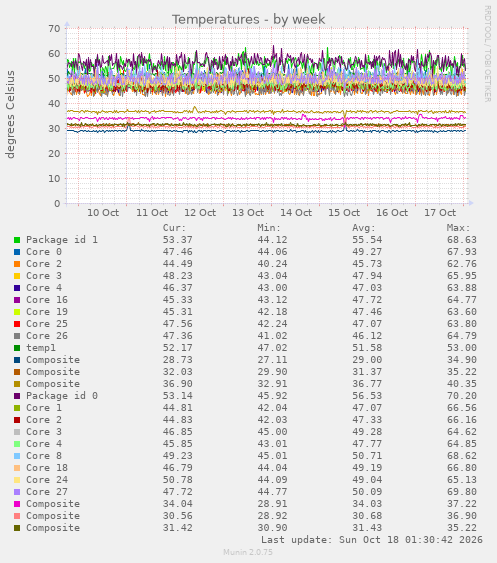The image size is (497, 563).
Task: Click the lavender Core 27 legend swatch
Action: 17,492
